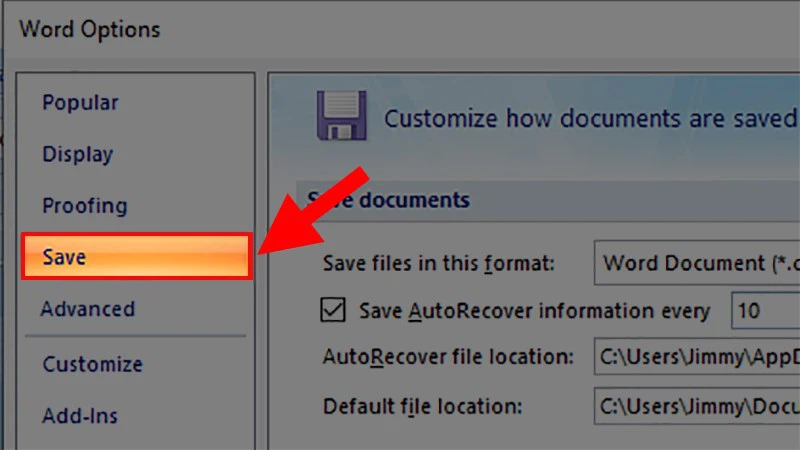This screenshot has height=450, width=800.
Task: Click the 'Save documents' section header
Action: (390, 200)
